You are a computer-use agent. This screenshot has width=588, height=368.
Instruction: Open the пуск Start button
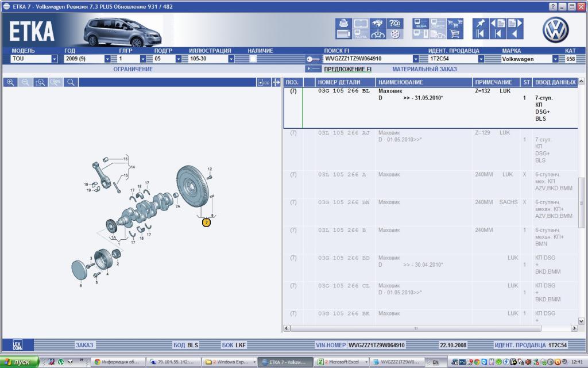[x=20, y=362]
